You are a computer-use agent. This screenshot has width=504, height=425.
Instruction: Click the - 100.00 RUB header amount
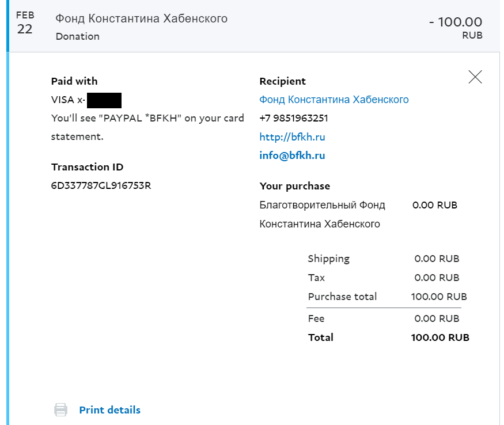(x=456, y=23)
